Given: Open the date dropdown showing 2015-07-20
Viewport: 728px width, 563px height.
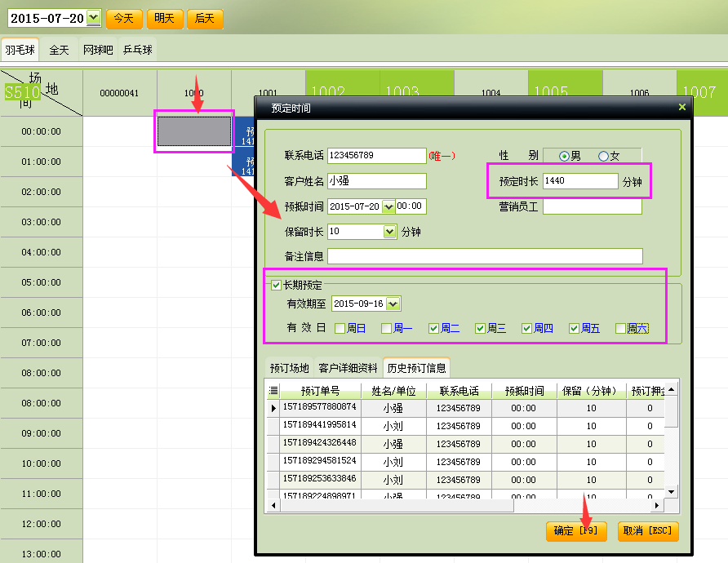Looking at the screenshot, I should pyautogui.click(x=94, y=18).
